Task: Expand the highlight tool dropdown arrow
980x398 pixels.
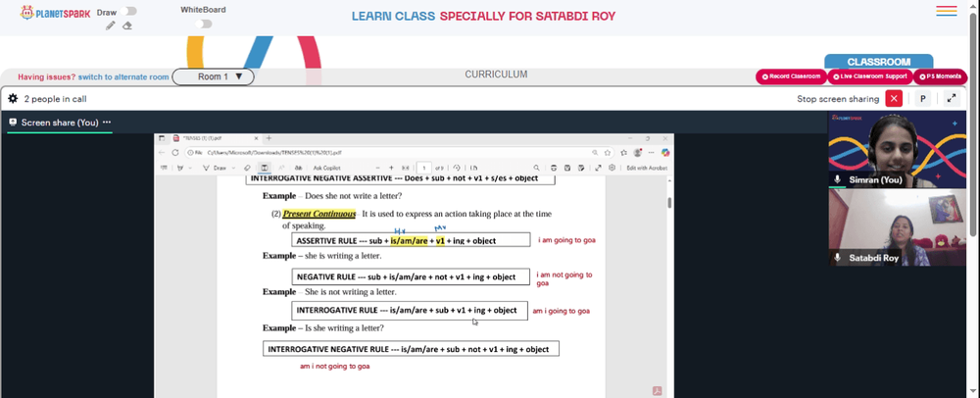Action: (189, 168)
